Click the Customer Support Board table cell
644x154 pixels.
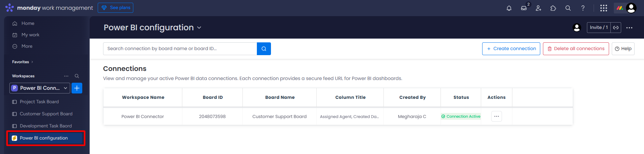point(279,116)
